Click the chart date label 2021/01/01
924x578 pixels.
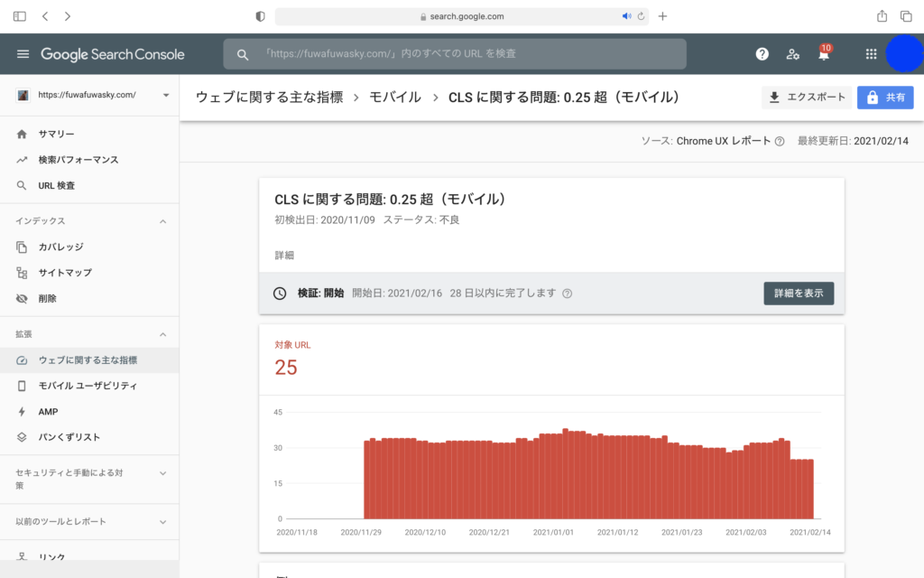(x=553, y=532)
